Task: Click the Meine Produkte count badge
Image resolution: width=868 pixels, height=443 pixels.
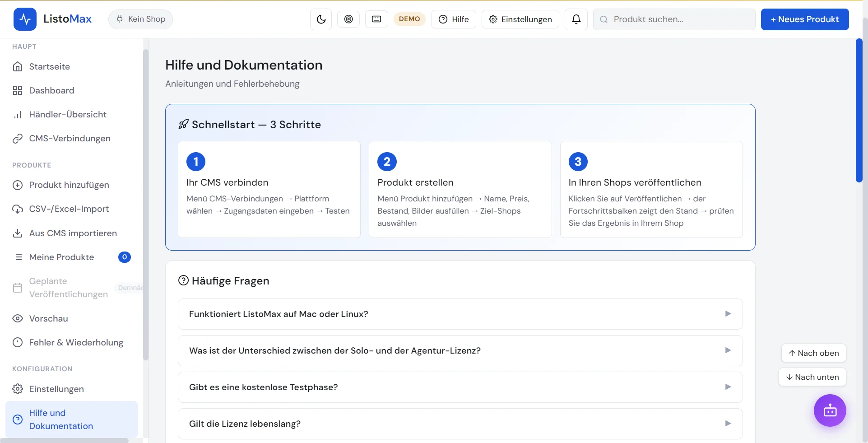Action: 125,257
